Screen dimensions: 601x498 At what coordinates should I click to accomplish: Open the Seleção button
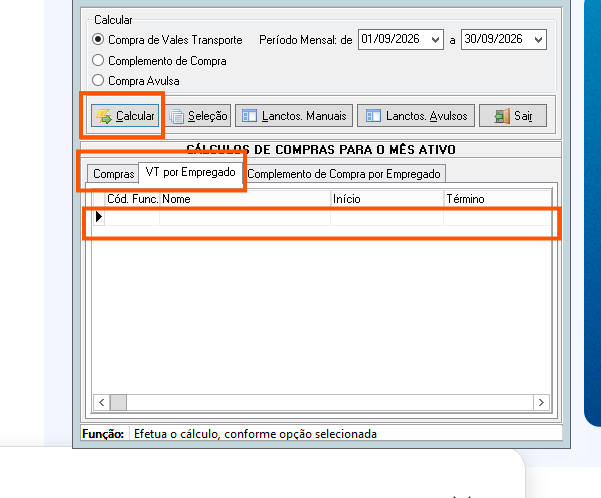(198, 116)
